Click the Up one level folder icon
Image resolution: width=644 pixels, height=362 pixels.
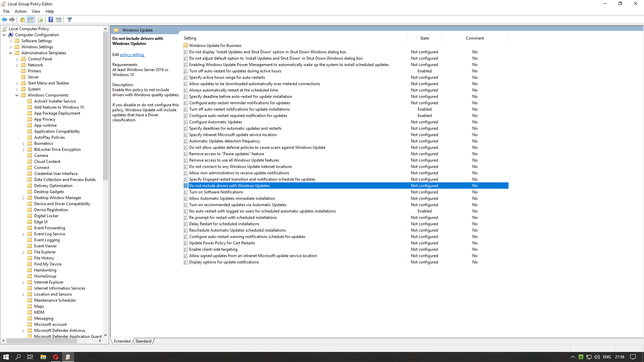click(22, 20)
